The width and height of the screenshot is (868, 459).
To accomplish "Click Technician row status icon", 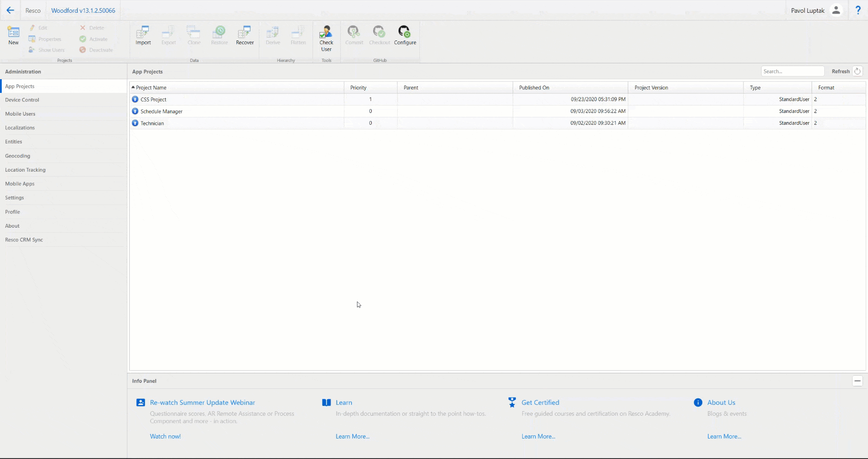I will point(135,123).
